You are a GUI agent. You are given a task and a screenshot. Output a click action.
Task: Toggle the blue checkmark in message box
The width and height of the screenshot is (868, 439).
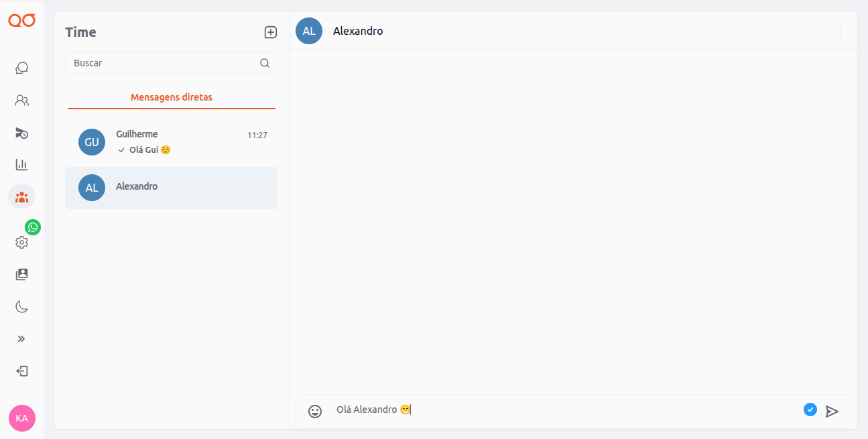point(810,410)
